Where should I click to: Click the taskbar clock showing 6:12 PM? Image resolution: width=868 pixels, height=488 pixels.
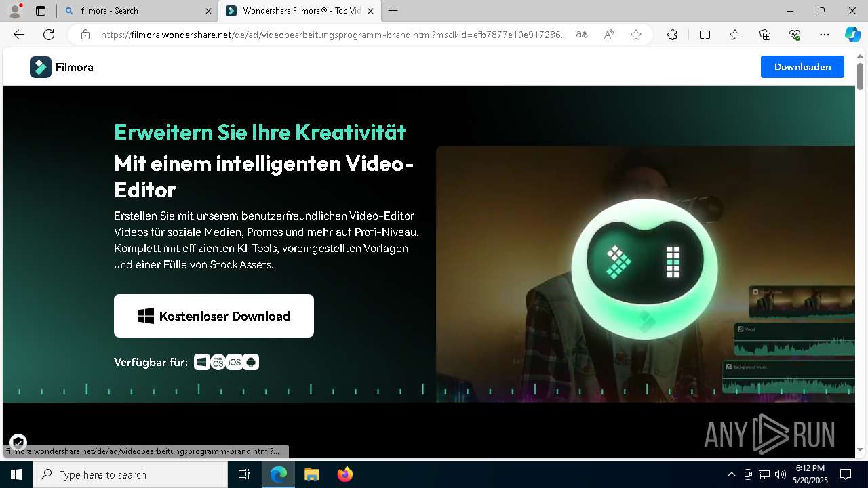click(810, 474)
